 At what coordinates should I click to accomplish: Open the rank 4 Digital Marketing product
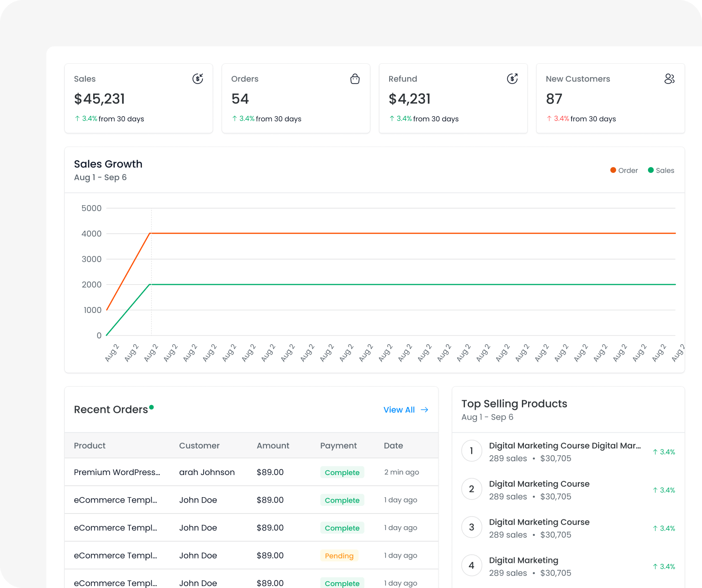pyautogui.click(x=523, y=560)
